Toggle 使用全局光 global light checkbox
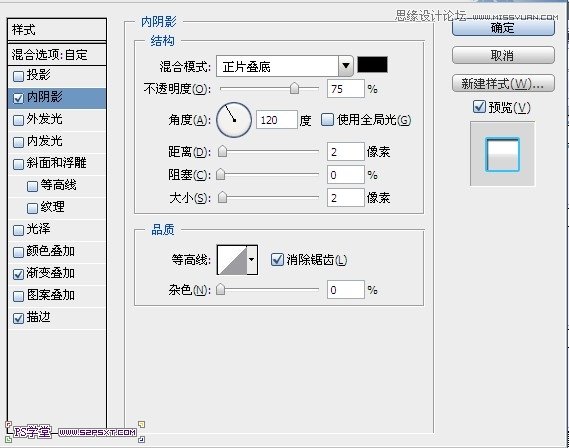The height and width of the screenshot is (448, 569). (327, 120)
